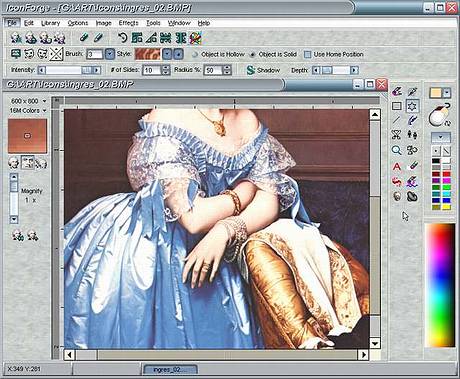
Task: Click the orange navigator preview thumbnail
Action: [27, 136]
